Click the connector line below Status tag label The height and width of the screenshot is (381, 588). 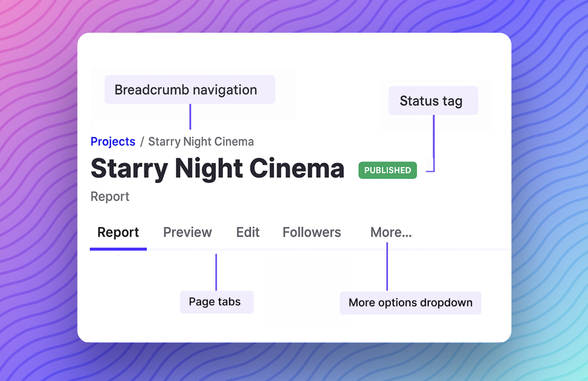[x=434, y=142]
